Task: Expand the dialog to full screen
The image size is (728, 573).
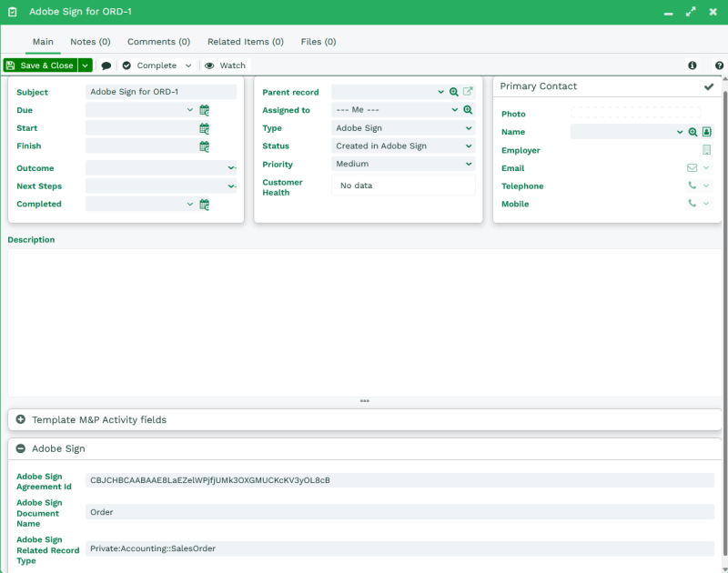Action: pos(691,12)
